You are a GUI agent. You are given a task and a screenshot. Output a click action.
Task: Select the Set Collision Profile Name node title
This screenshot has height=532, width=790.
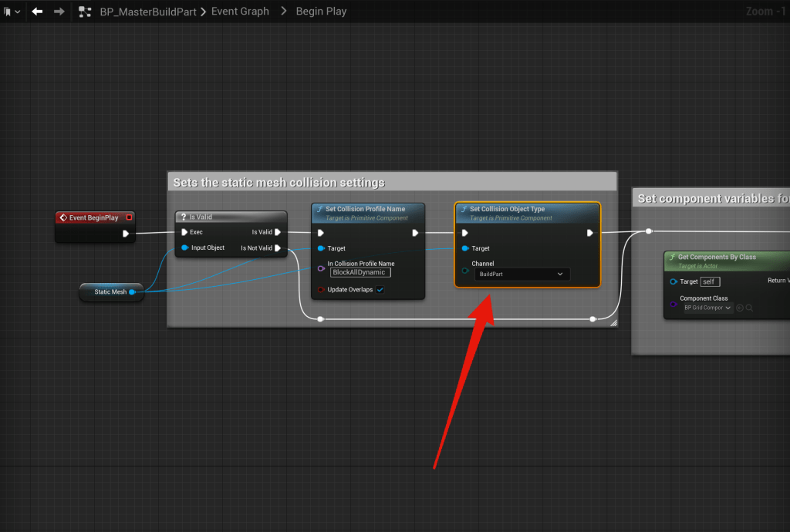365,209
